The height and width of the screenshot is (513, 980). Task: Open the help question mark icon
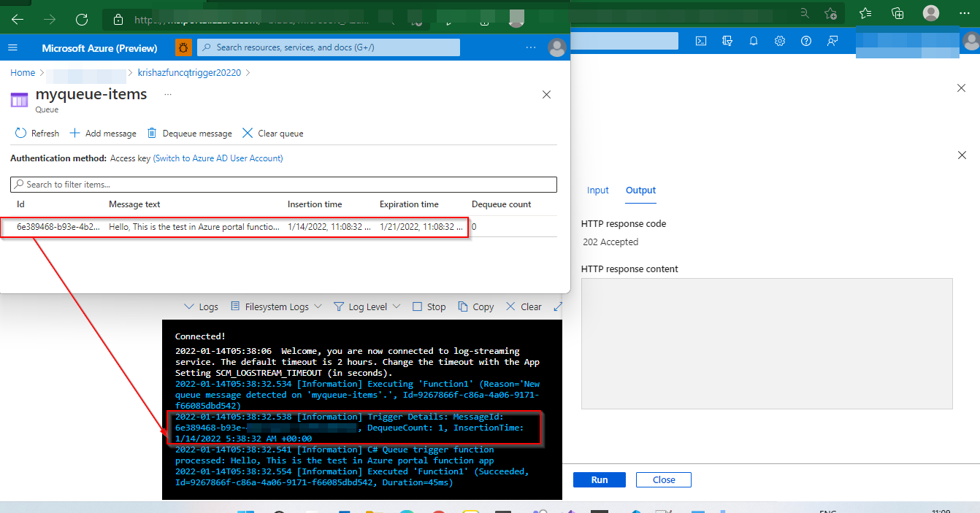806,41
